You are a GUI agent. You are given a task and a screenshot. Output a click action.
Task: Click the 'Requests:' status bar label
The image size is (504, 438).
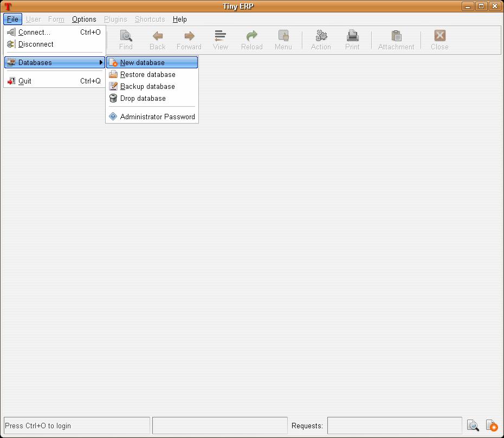click(307, 426)
